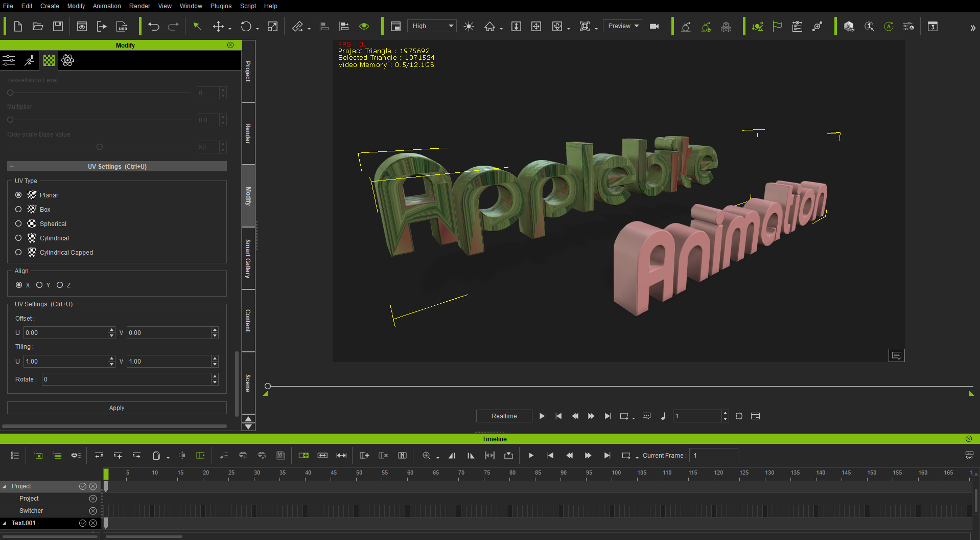Open the sliders Attribute tab in Modify
The image size is (980, 540).
[x=9, y=60]
